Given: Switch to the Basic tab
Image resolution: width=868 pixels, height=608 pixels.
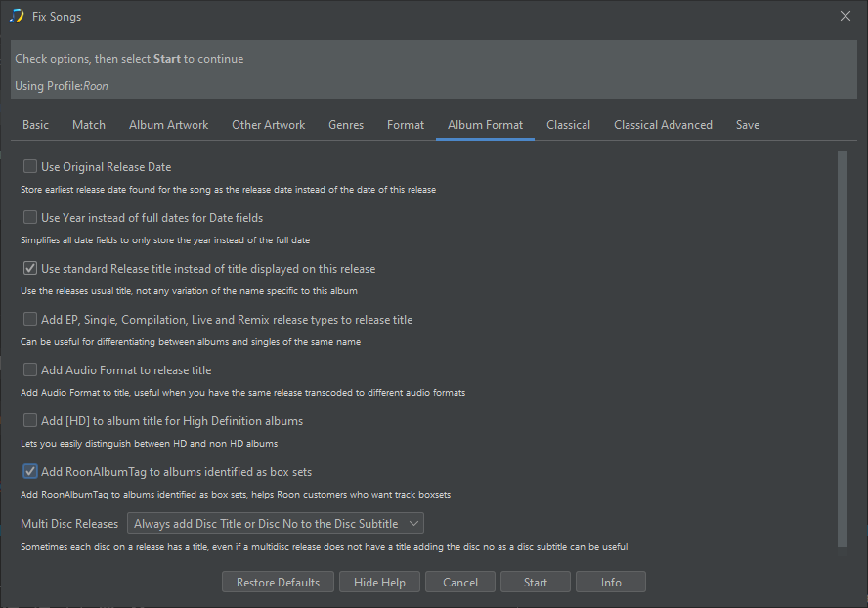Looking at the screenshot, I should [x=36, y=125].
